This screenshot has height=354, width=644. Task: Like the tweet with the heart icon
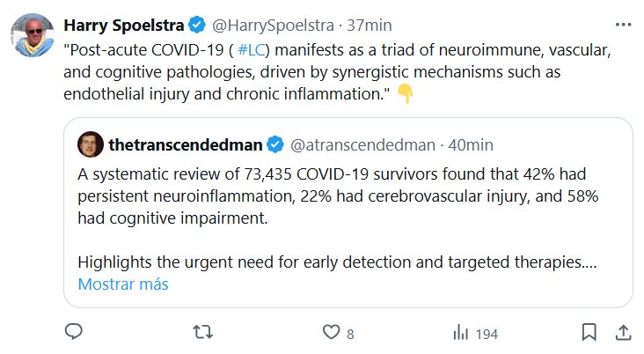331,332
